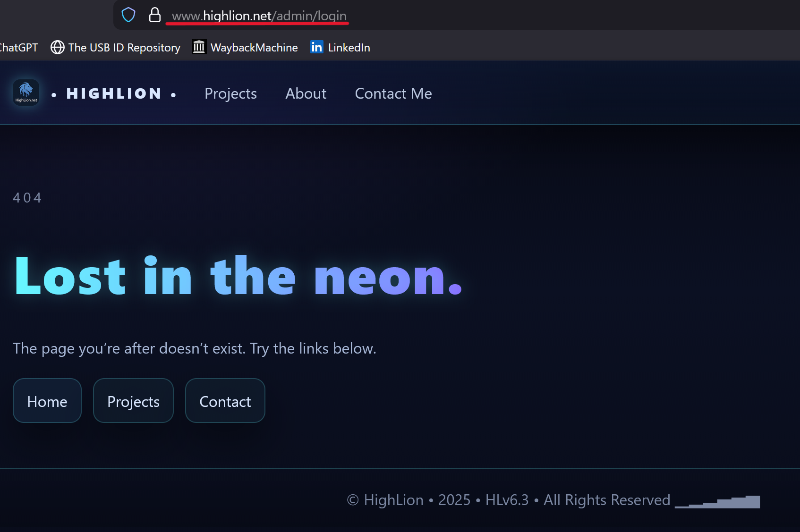The width and height of the screenshot is (800, 532).
Task: Open the WaybackMachine bookmark
Action: (245, 48)
